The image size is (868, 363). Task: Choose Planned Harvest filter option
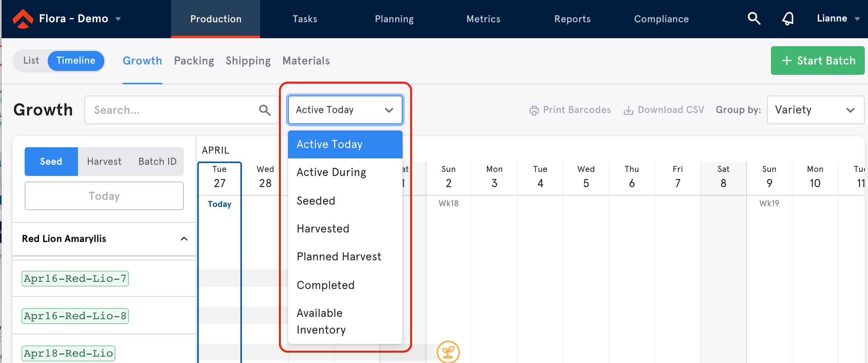(x=345, y=257)
